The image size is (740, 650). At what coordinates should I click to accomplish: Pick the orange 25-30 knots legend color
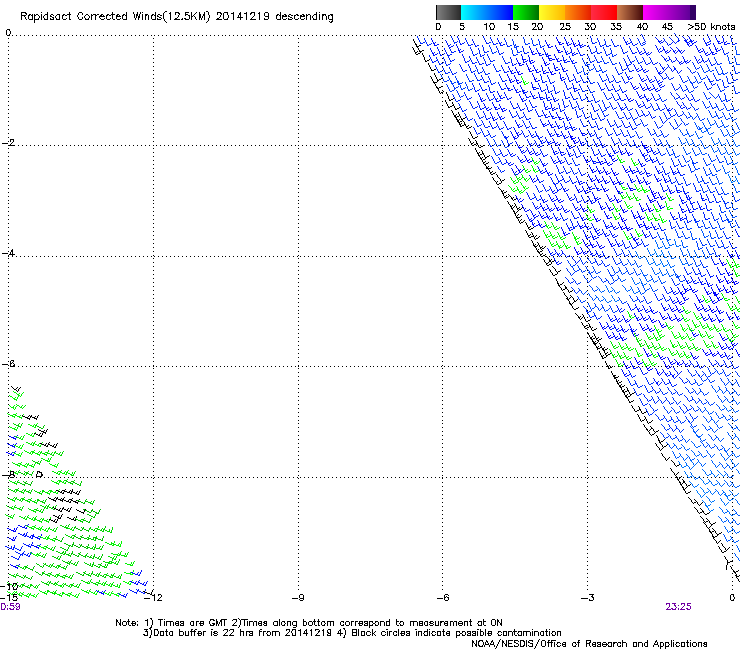[x=578, y=12]
